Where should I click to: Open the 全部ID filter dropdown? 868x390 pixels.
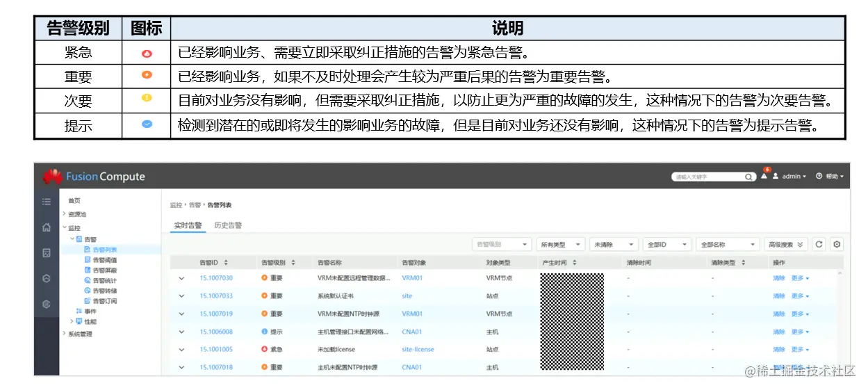pos(667,245)
